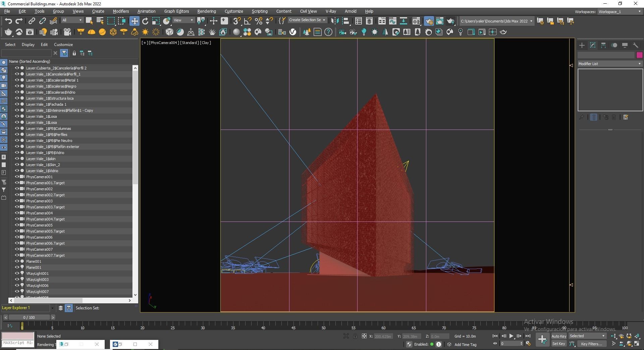Viewport: 644px width, 350px height.
Task: Click the Clay viewport shading label
Action: coord(206,43)
